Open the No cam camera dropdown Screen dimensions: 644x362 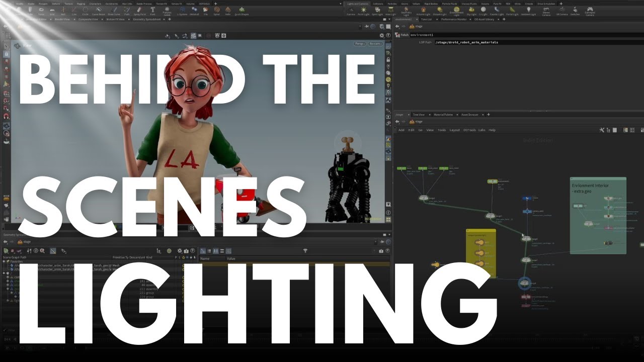coord(375,44)
